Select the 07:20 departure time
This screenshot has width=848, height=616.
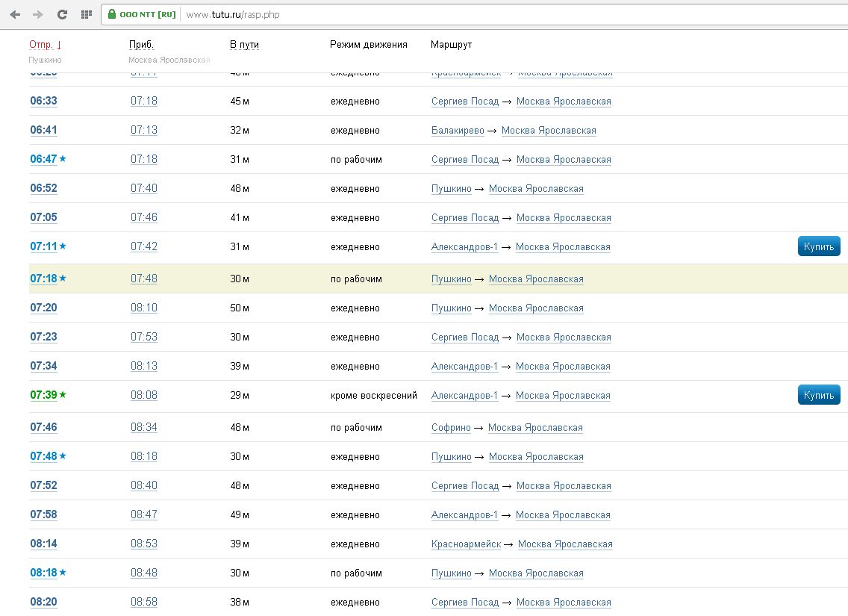pos(44,308)
